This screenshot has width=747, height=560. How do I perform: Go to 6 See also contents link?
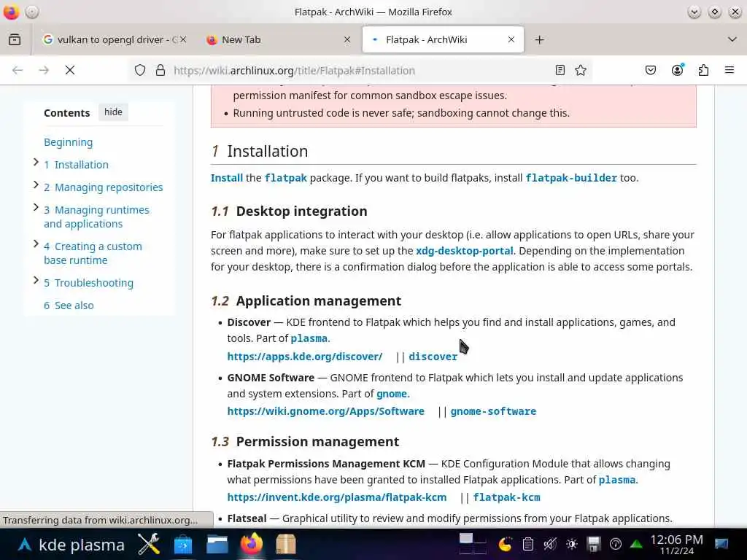pyautogui.click(x=69, y=306)
